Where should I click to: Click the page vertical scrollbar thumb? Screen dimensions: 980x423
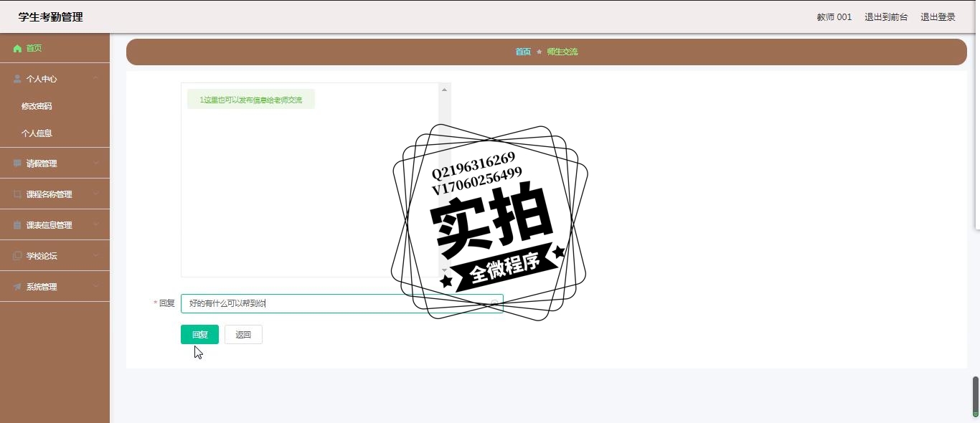click(x=976, y=396)
